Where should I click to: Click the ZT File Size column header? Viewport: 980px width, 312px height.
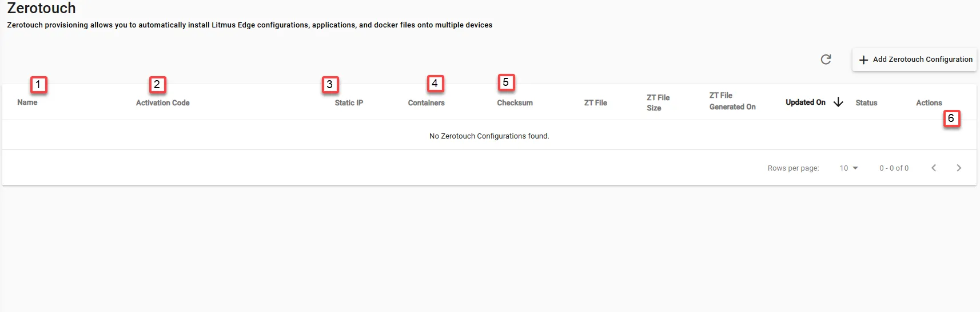tap(658, 102)
